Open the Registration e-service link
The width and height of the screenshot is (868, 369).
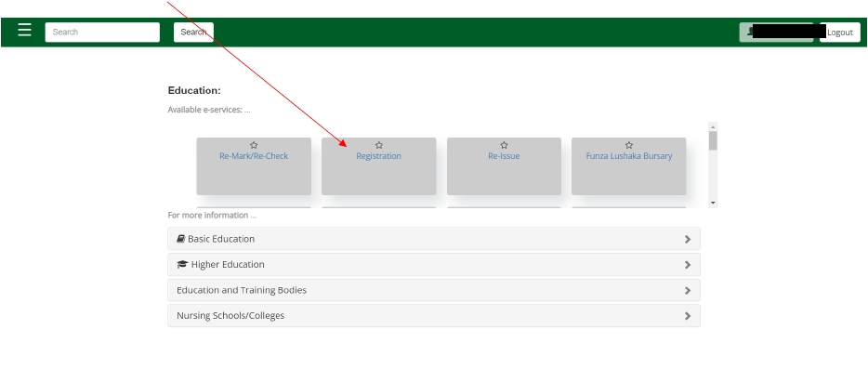click(x=378, y=156)
